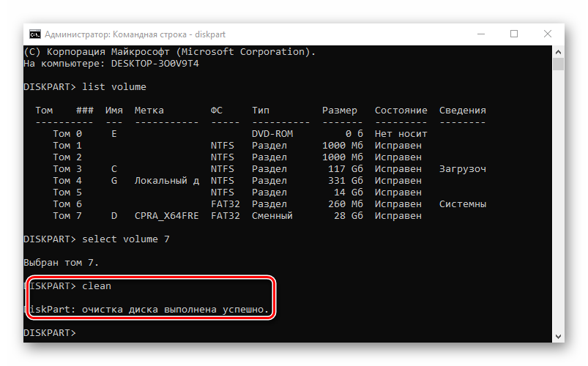The width and height of the screenshot is (588, 366).
Task: Click 'Локальный д' label in Том 4 row
Action: (166, 181)
